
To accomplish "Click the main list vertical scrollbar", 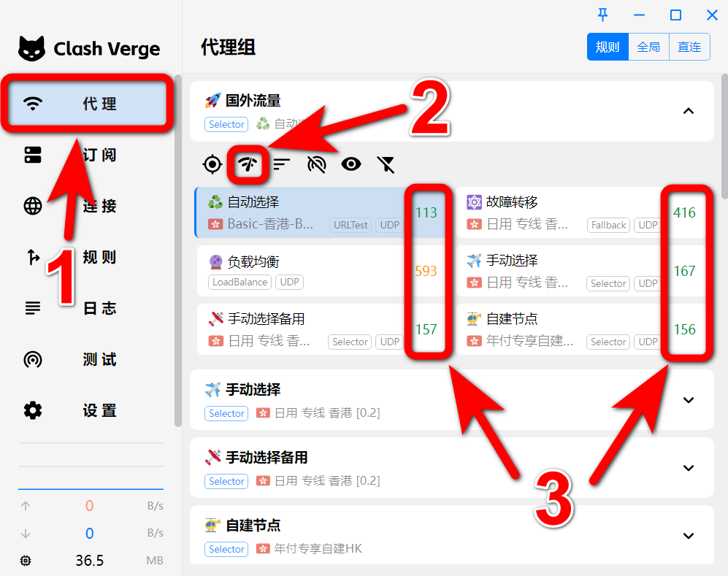I will tap(725, 137).
